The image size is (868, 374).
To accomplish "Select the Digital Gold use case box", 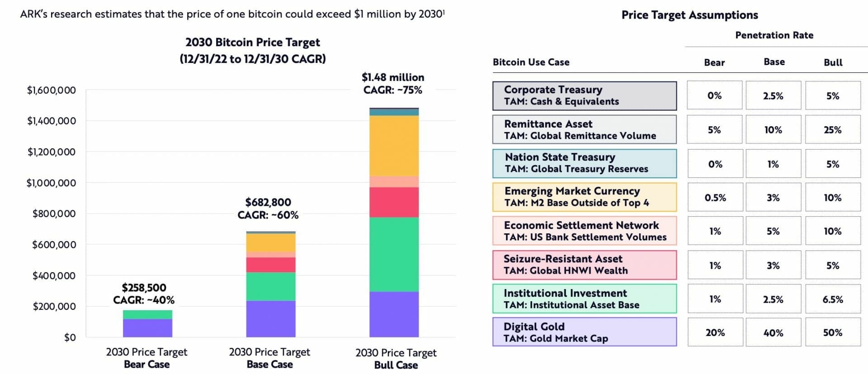I will click(x=584, y=332).
